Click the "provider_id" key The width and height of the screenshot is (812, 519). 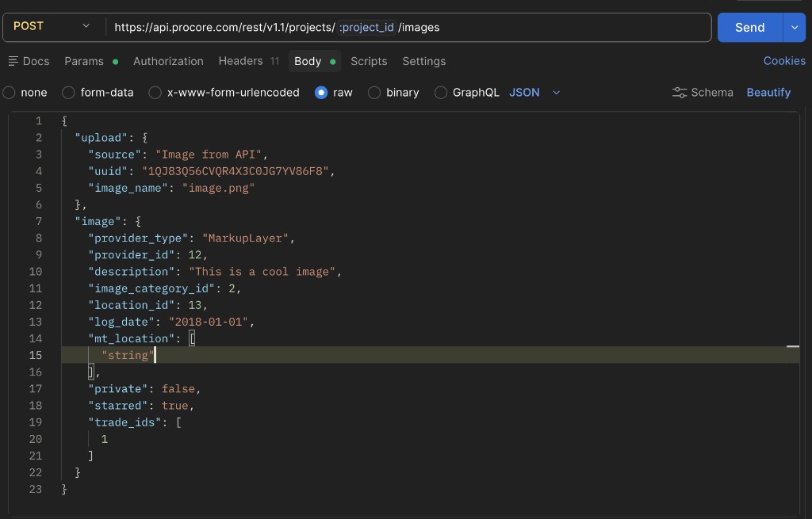click(x=131, y=255)
